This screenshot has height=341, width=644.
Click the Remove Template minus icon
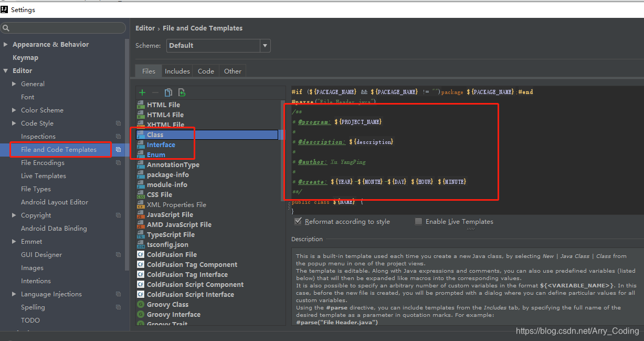tap(155, 92)
